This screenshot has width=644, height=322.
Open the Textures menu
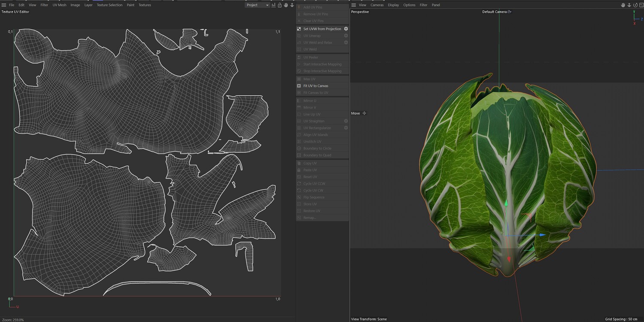pos(145,5)
